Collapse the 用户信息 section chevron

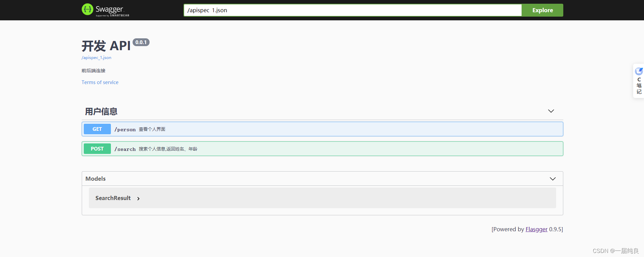coord(551,111)
